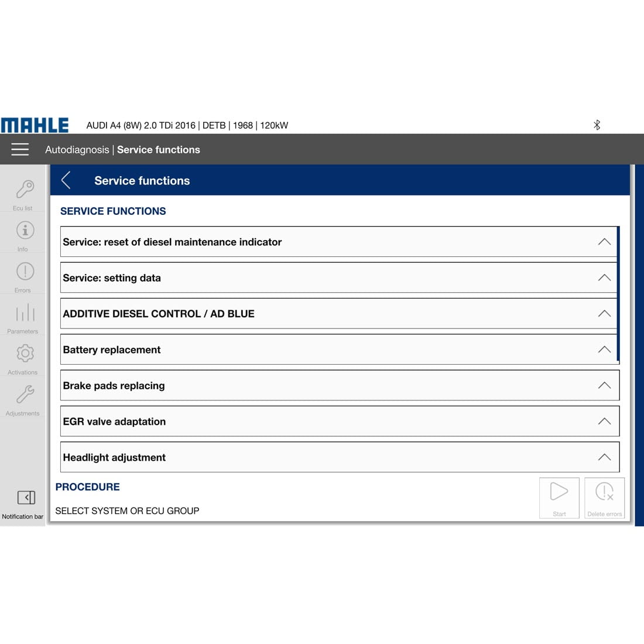Select the 'Battery replacement' row

pos(339,350)
